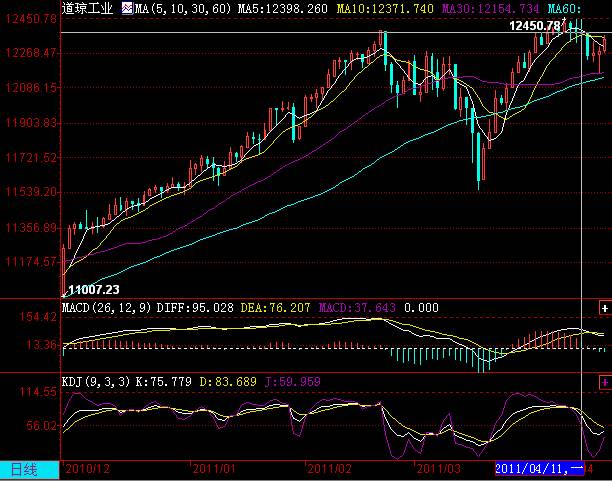612x481 pixels.
Task: Click the 11174.57 price axis label
Action: tap(30, 261)
